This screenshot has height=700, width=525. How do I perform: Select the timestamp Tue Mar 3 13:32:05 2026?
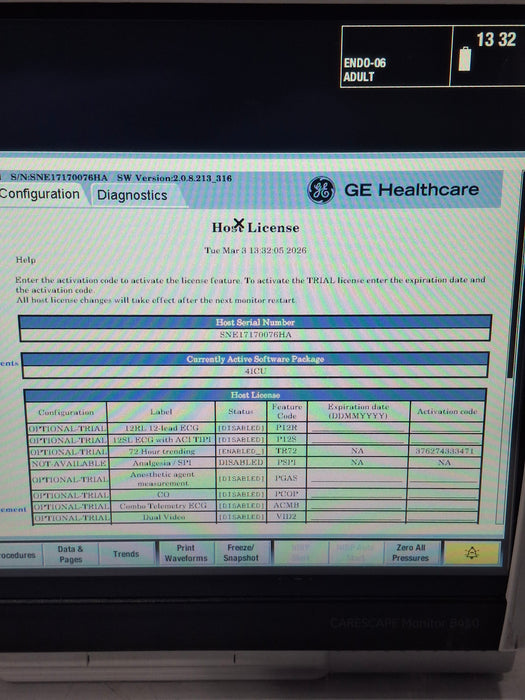[x=255, y=250]
